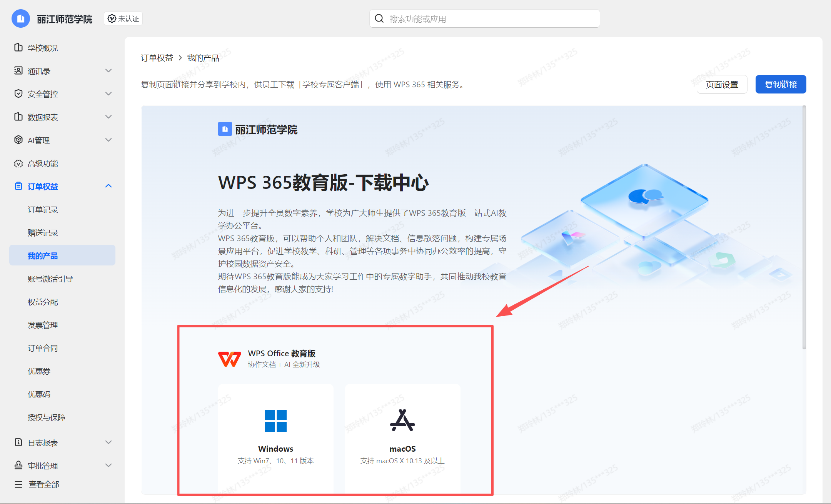Open 授权与保障 submenu item
The height and width of the screenshot is (504, 831).
47,417
